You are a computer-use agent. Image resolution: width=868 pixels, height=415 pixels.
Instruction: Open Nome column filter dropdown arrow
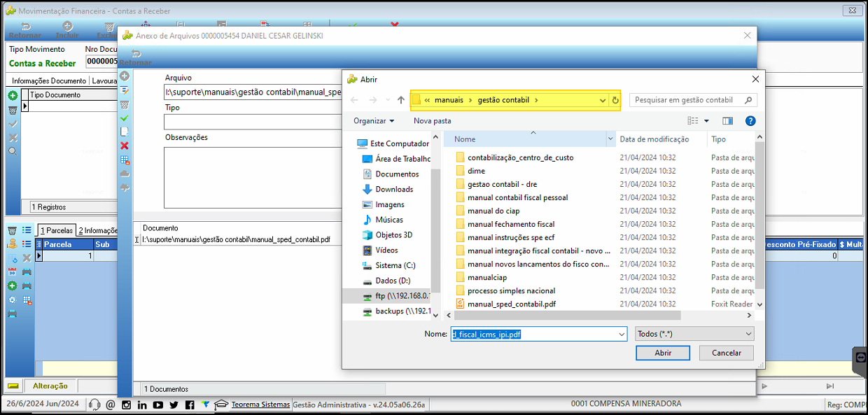(610, 139)
